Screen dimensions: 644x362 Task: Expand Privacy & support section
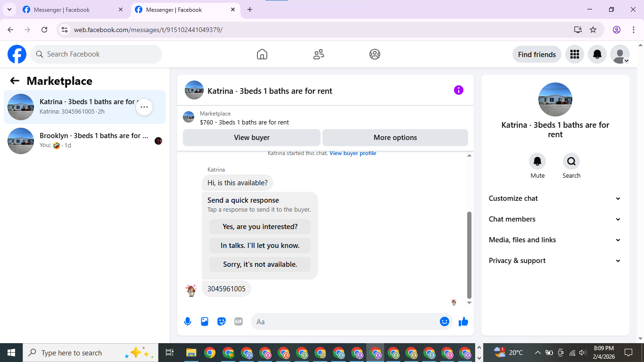pos(555,261)
